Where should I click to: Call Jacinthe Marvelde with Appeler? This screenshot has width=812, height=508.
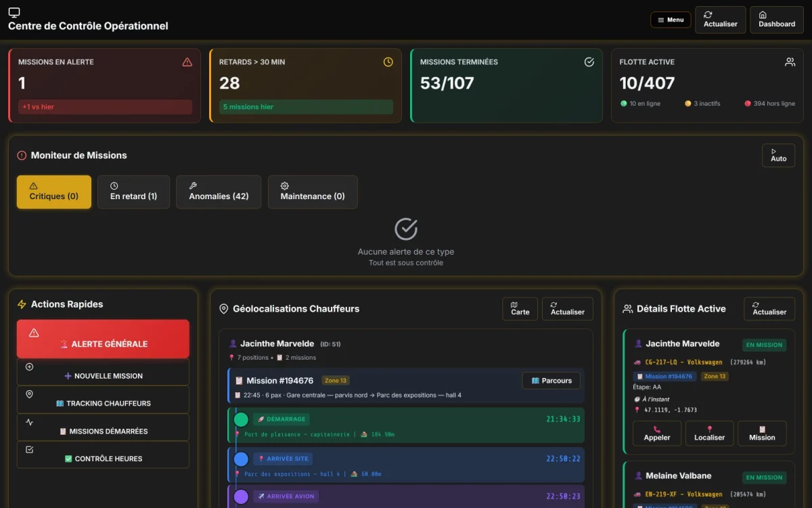click(657, 433)
